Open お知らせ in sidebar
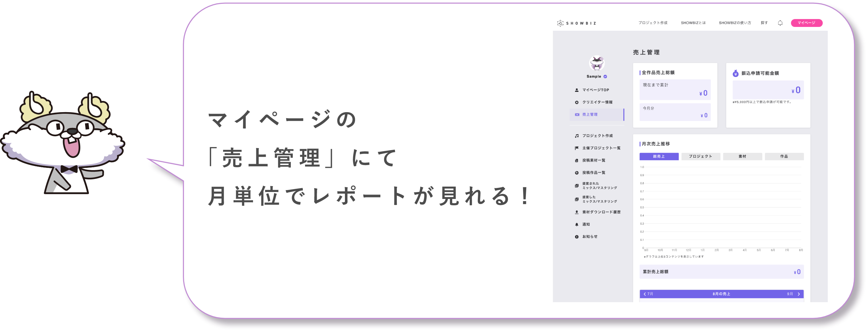The image size is (868, 332). 590,237
